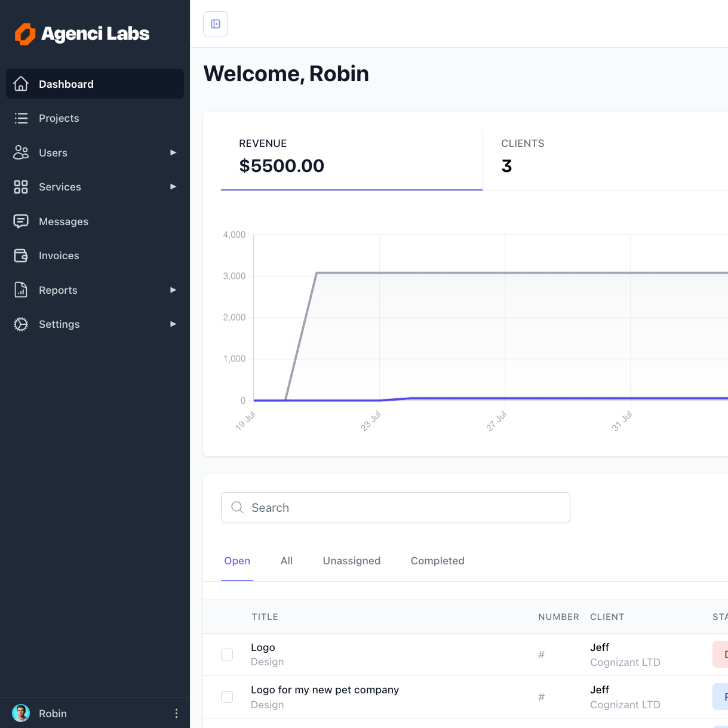
Task: Open Robin's account options menu
Action: [176, 713]
